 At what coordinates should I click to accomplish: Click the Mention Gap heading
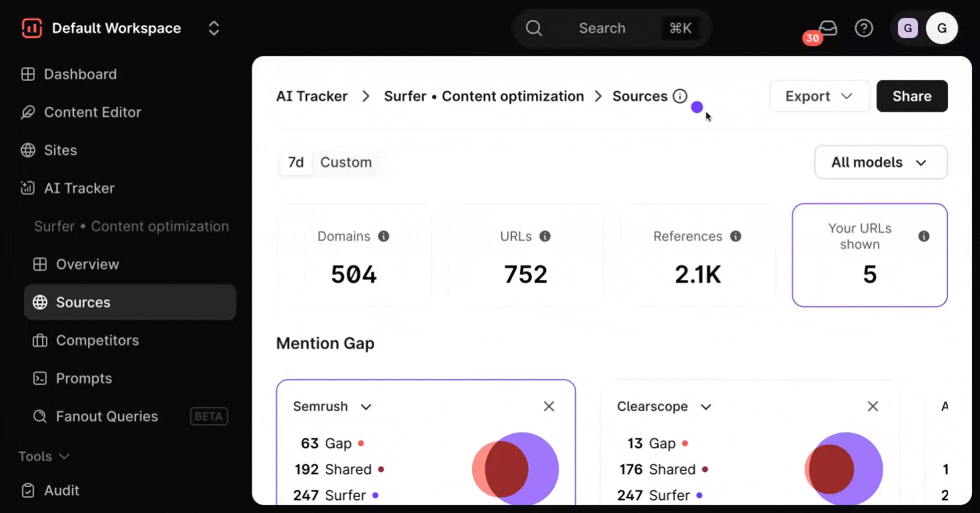[x=325, y=343]
